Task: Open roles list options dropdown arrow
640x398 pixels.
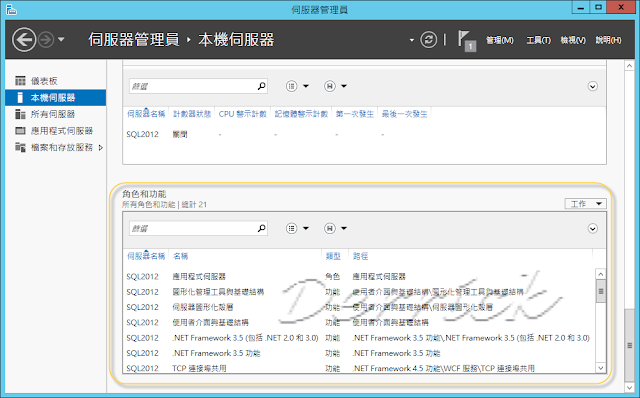Action: [x=306, y=228]
